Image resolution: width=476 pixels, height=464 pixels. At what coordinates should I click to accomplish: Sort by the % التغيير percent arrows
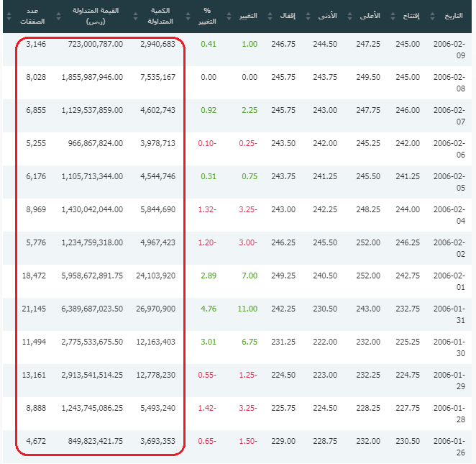point(188,16)
